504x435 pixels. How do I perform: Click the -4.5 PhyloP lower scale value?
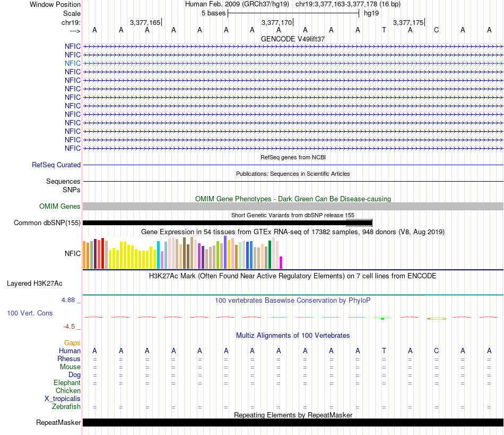tap(69, 327)
